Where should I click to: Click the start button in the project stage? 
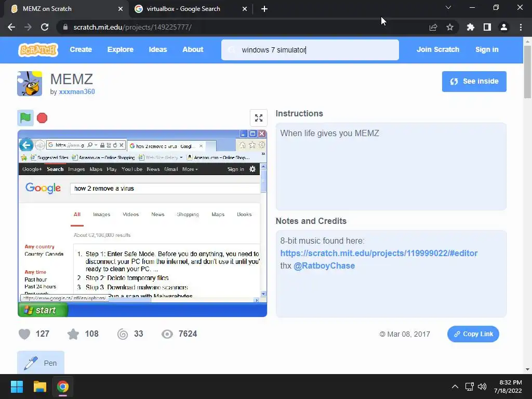43,310
